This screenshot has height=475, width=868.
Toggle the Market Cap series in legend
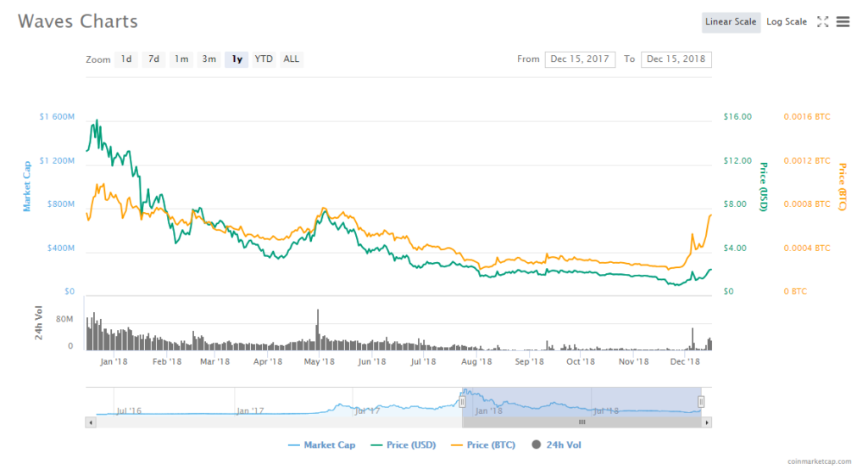point(322,444)
